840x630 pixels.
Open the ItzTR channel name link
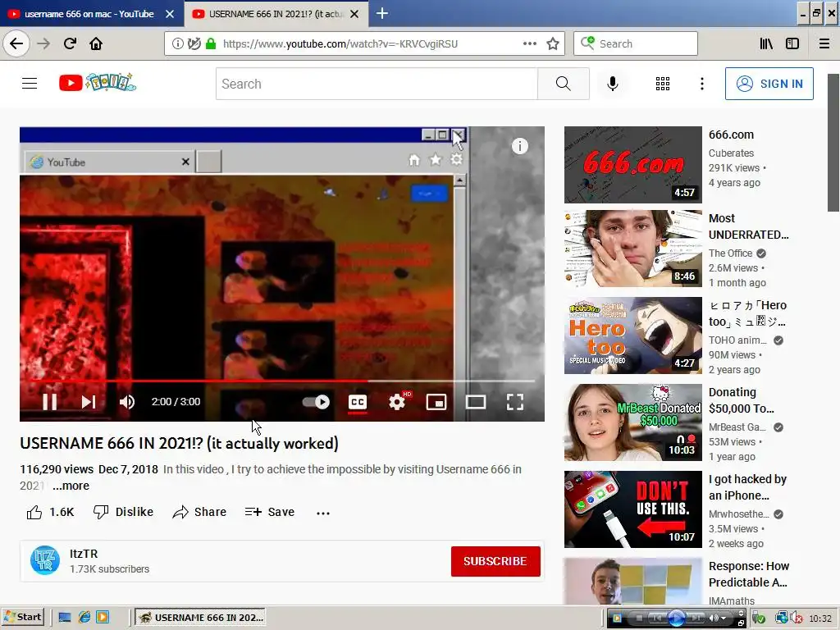pyautogui.click(x=84, y=554)
